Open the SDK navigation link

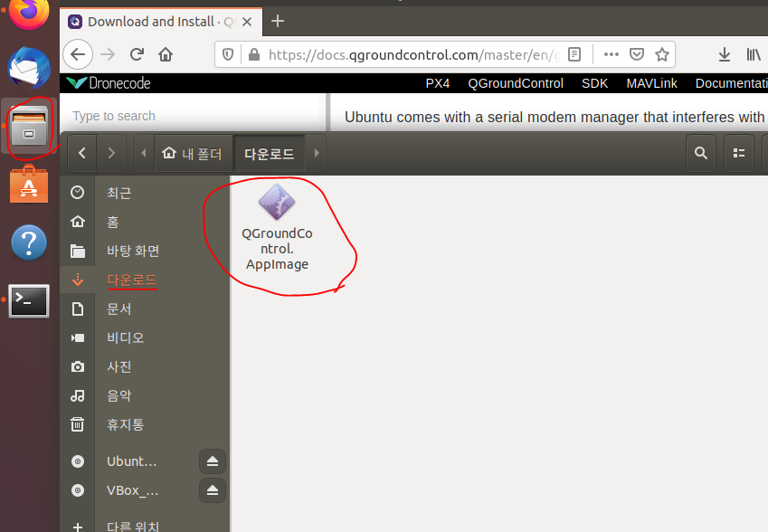(594, 83)
